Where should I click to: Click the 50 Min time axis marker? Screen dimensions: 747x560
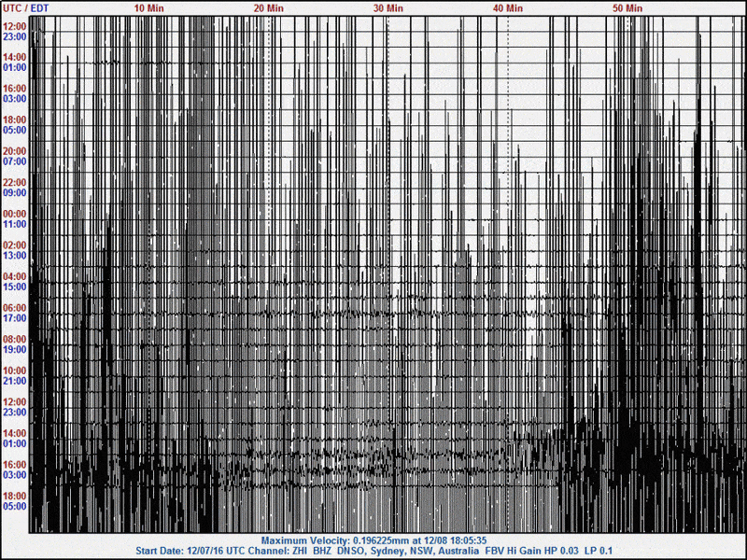pos(627,7)
